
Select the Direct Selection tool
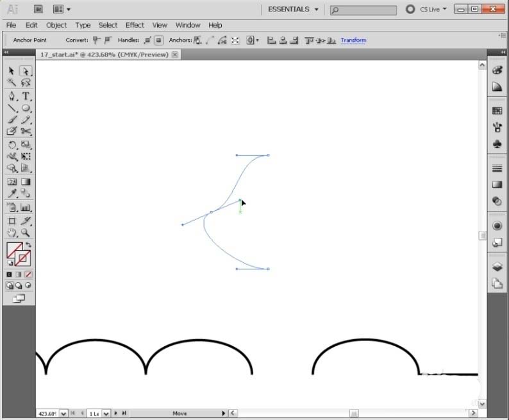(x=26, y=71)
